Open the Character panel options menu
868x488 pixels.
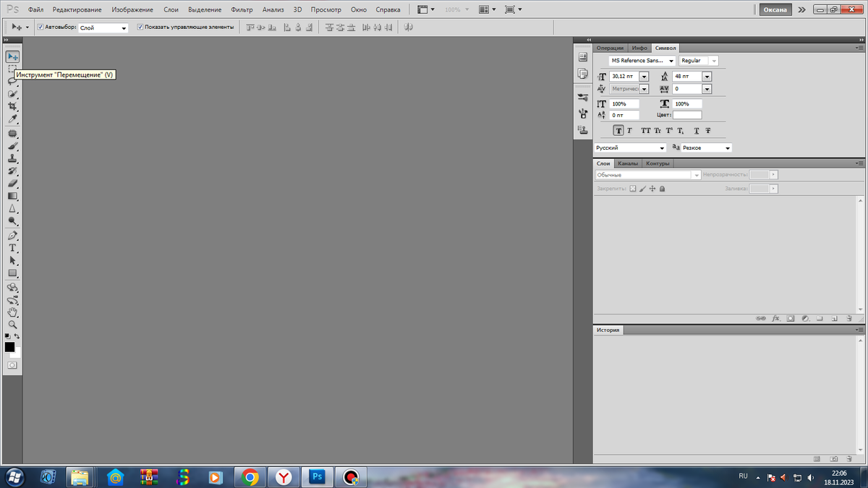coord(859,48)
